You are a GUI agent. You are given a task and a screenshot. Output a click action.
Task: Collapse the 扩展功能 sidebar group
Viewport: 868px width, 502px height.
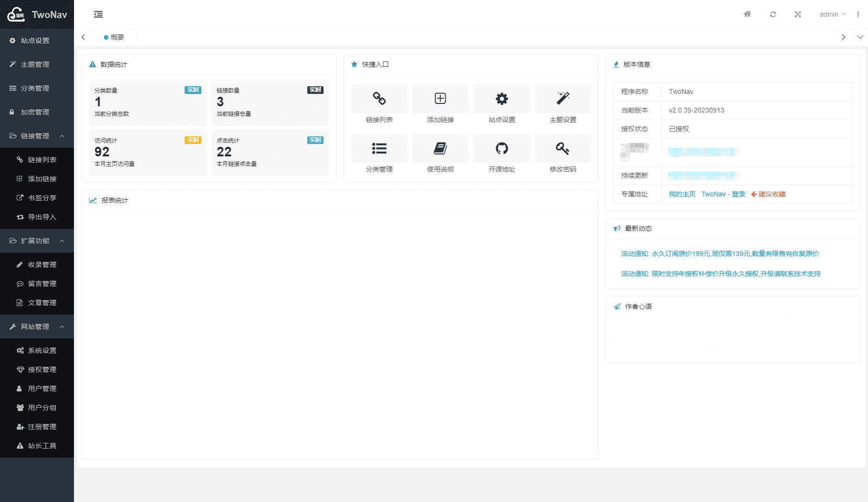pos(37,241)
